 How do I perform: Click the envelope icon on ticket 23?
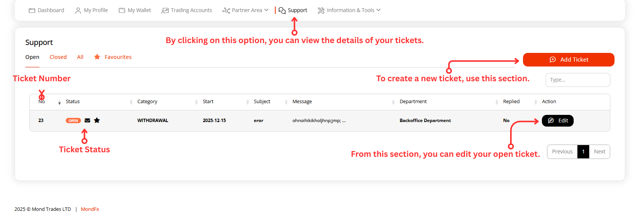[87, 121]
